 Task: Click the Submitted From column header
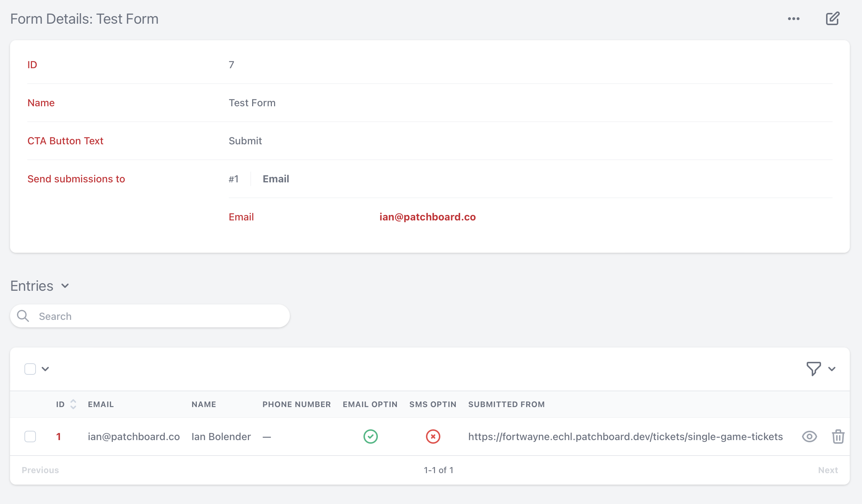(x=506, y=404)
